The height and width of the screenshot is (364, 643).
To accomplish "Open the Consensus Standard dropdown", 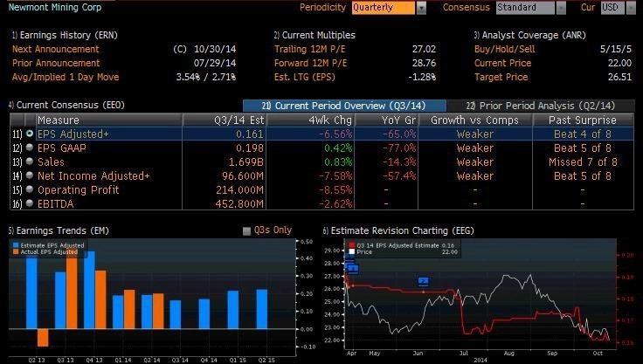I will 525,7.
